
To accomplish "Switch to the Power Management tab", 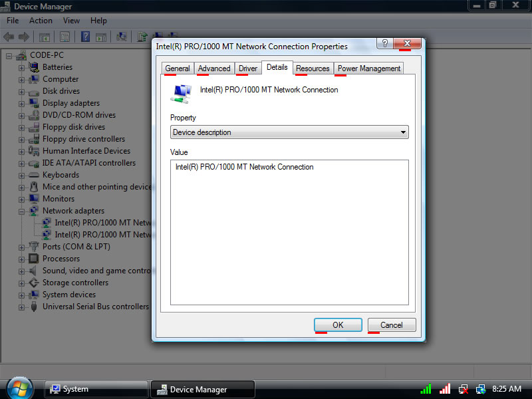I will point(368,68).
